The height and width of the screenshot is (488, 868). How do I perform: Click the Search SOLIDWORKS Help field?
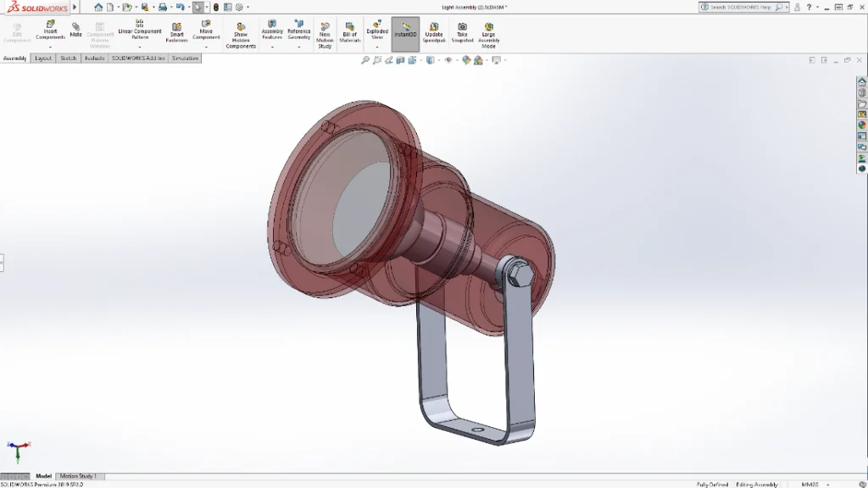click(739, 7)
